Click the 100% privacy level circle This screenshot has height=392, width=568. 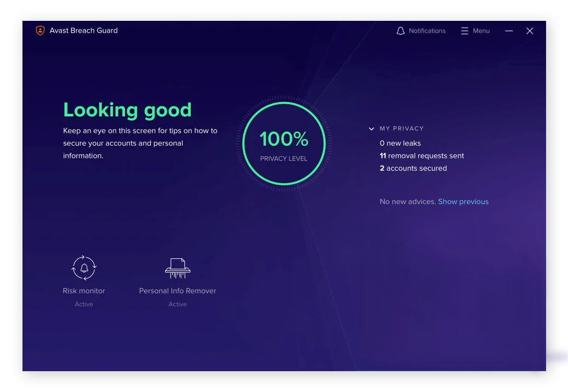tap(284, 144)
